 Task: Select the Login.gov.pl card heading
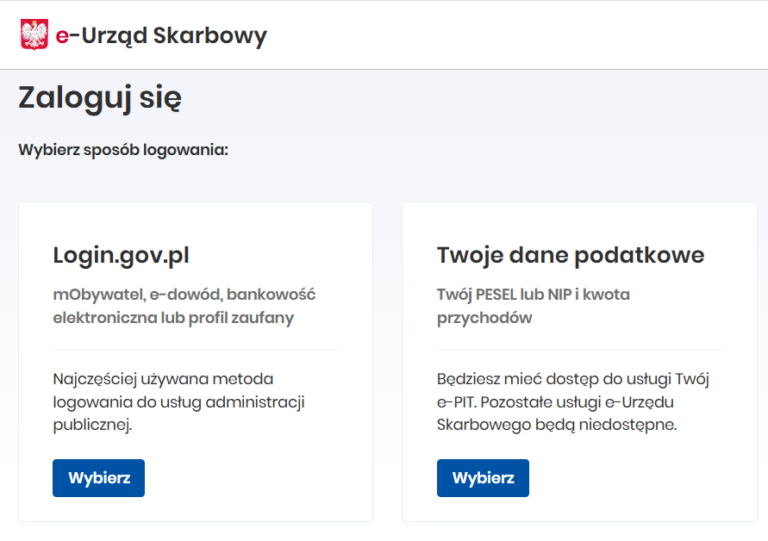pos(121,255)
